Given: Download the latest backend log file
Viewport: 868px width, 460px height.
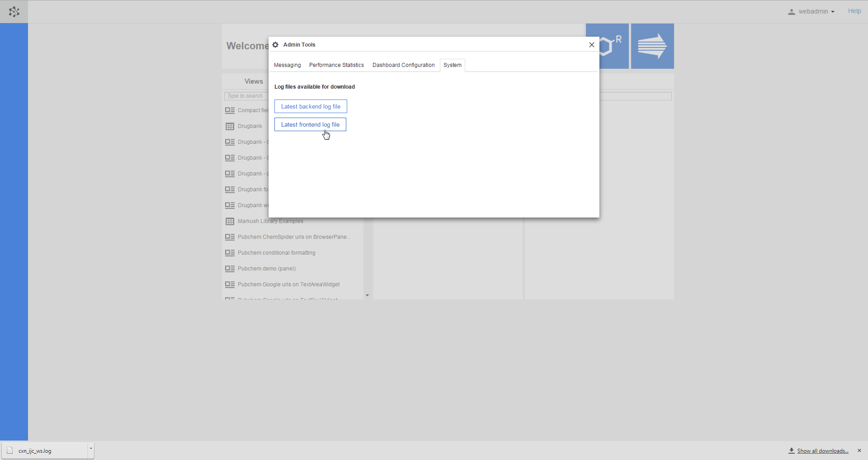Looking at the screenshot, I should [x=311, y=106].
